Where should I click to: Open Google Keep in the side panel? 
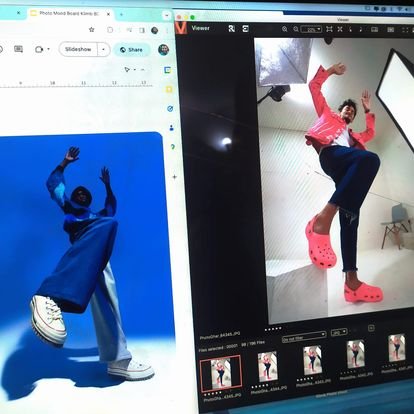(169, 89)
